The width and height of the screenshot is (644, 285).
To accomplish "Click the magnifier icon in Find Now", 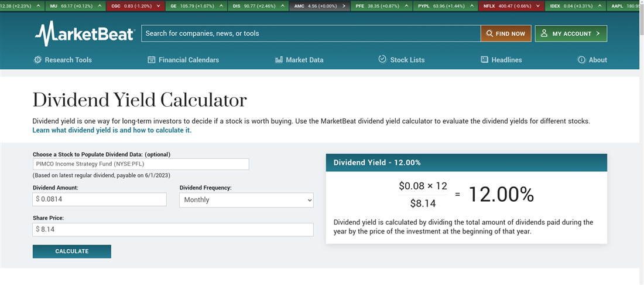I will [489, 34].
